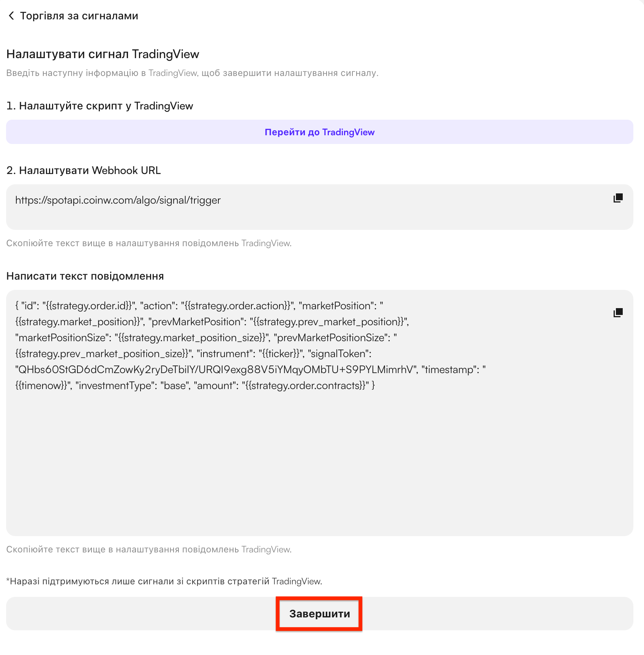Click the Завершити button
Viewport: 644px width, 655px height.
pyautogui.click(x=320, y=614)
